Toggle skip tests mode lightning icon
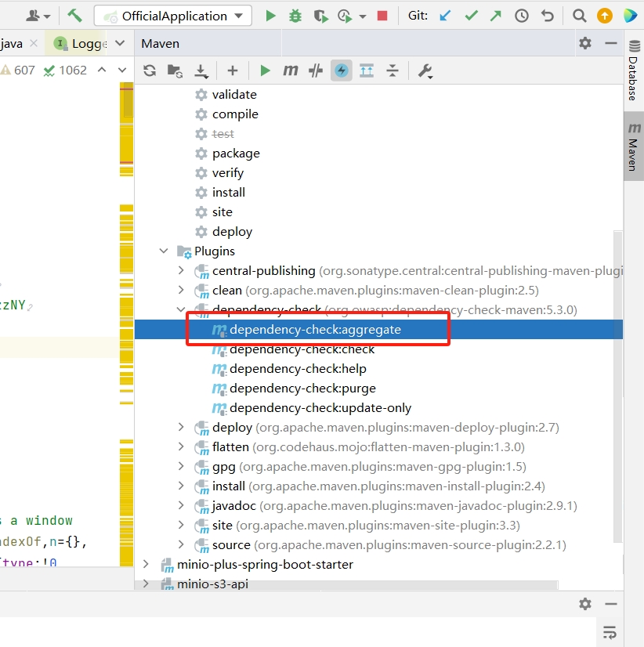Viewport: 644px width, 647px height. point(342,70)
